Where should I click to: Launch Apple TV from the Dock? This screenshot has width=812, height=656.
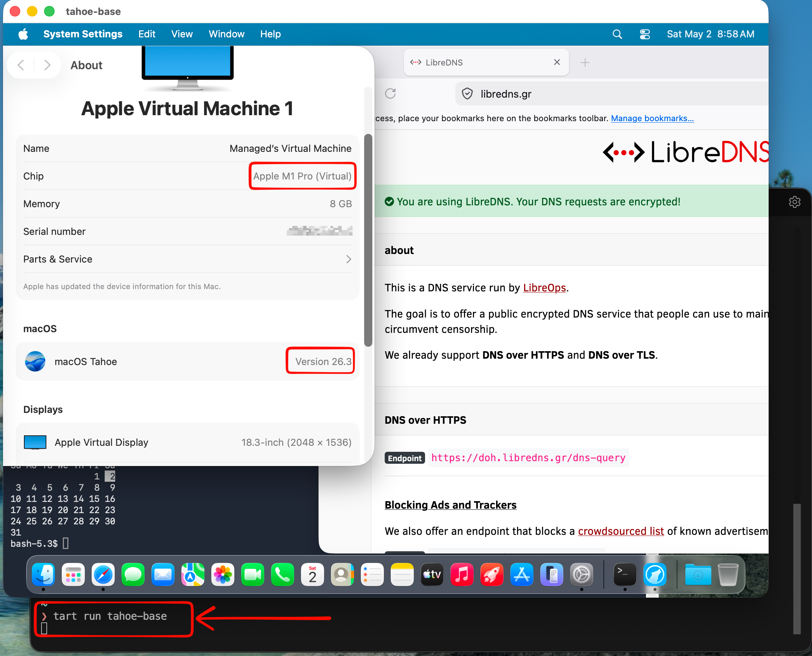click(x=432, y=575)
